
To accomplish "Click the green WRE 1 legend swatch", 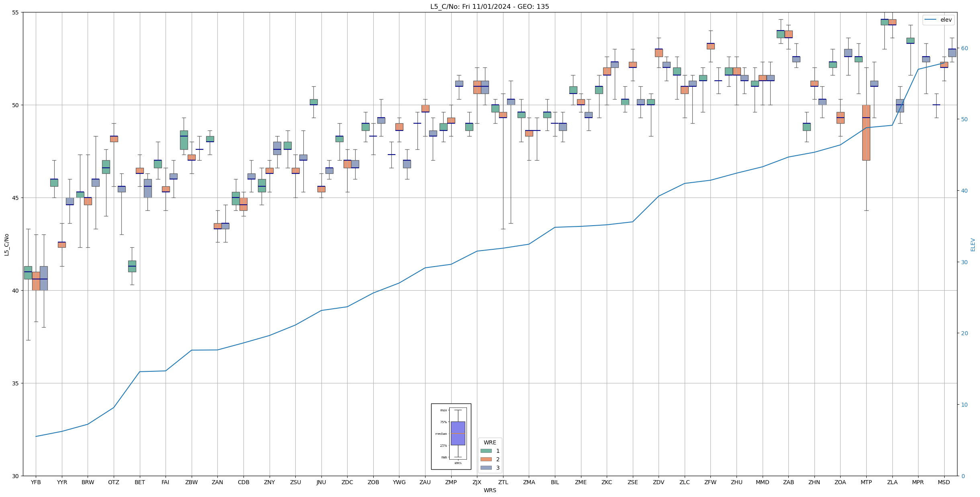I will click(x=486, y=451).
